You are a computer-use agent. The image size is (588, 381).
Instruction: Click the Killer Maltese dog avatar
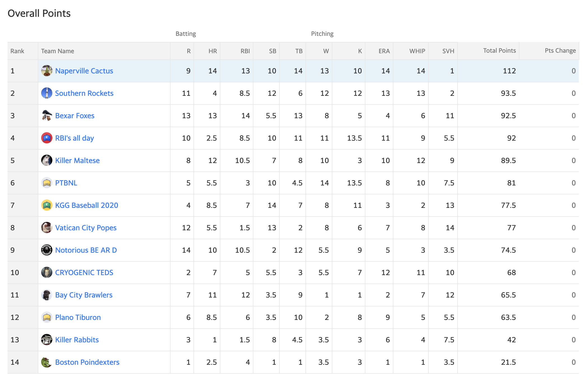coord(47,160)
